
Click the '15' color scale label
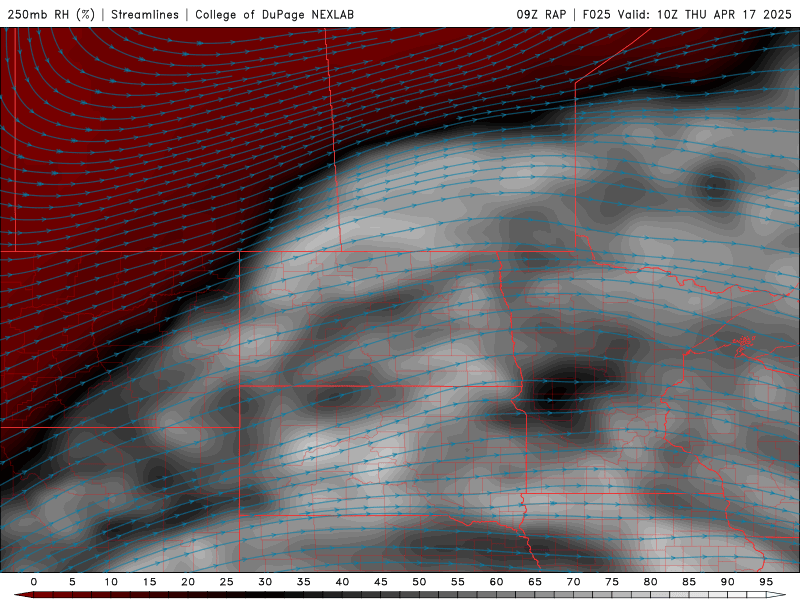pyautogui.click(x=149, y=582)
